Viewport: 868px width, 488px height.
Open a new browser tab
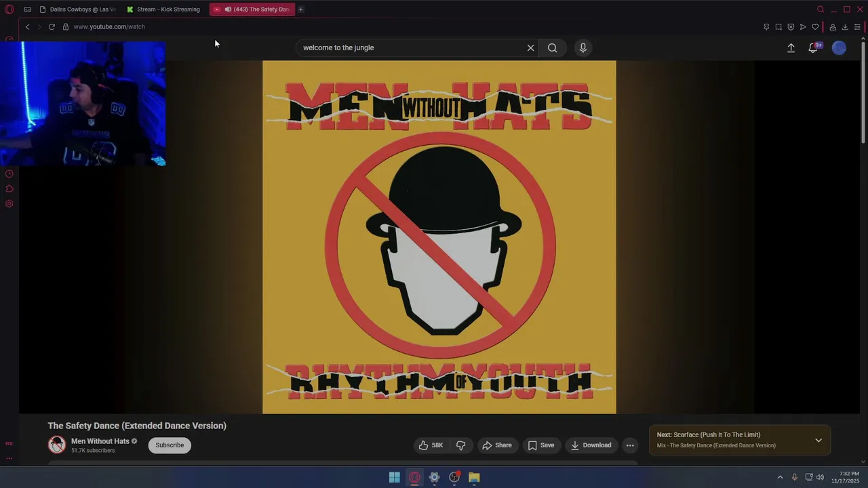coord(300,9)
